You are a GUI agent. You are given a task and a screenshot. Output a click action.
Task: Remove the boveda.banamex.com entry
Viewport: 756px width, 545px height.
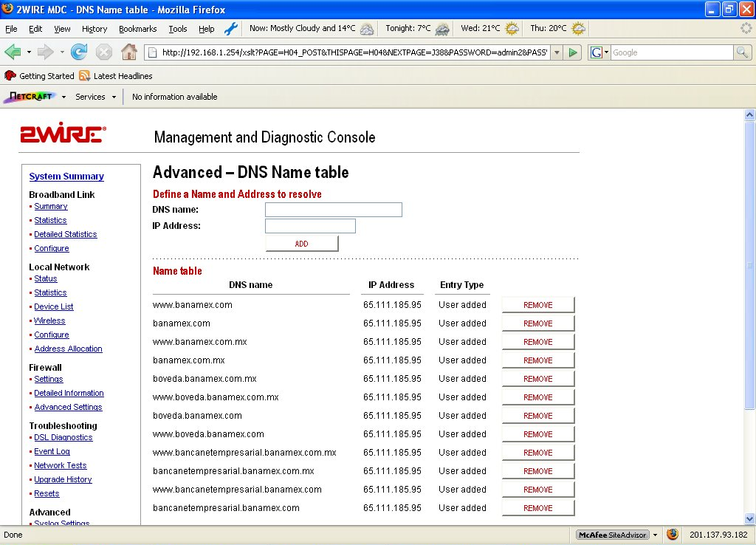538,416
